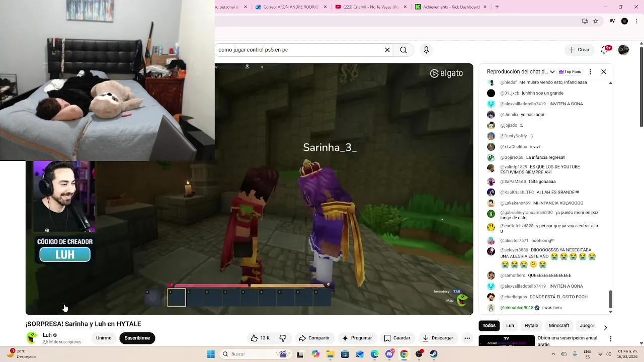
Task: Close the Cris MJ YouTube tab
Action: (x=405, y=7)
